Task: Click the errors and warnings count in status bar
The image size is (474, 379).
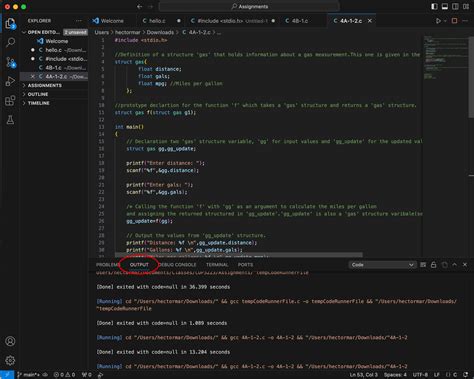Action: [x=64, y=375]
